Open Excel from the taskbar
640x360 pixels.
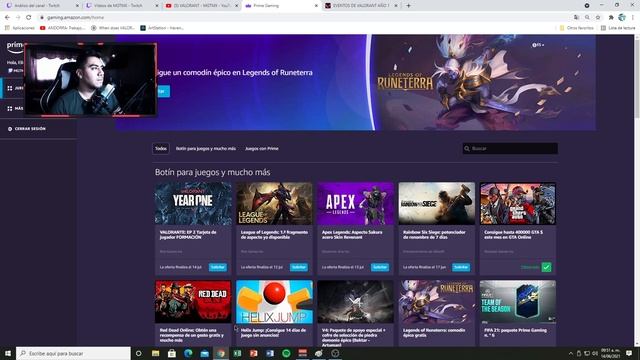pyautogui.click(x=237, y=353)
